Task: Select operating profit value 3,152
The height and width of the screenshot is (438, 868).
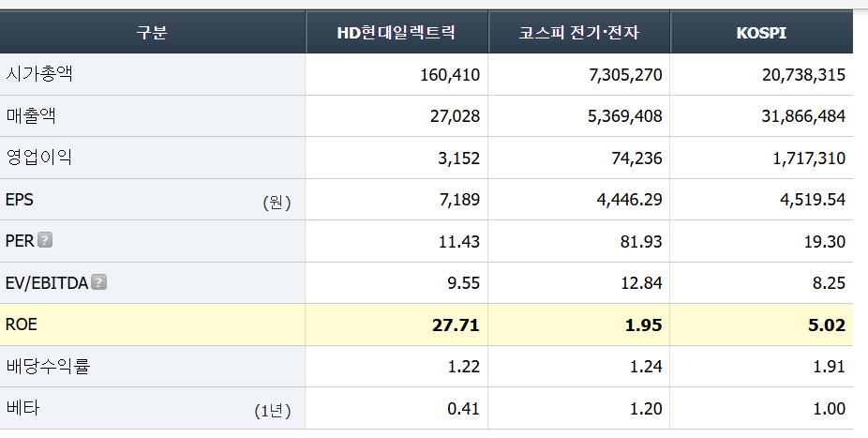Action: point(459,159)
